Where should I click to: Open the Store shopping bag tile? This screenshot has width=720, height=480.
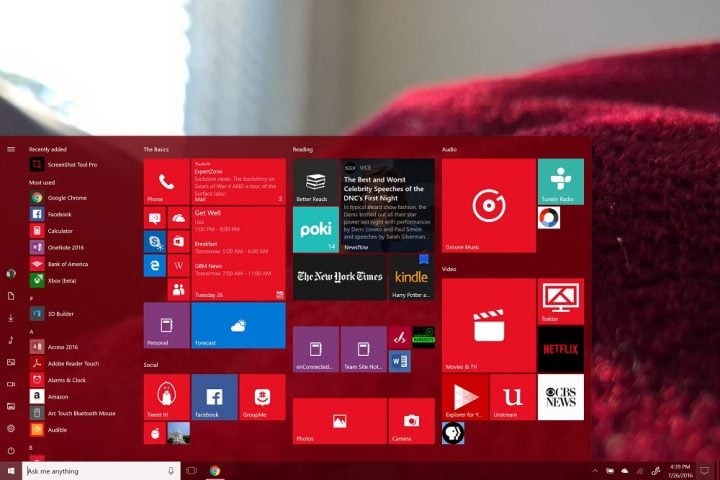point(179,242)
